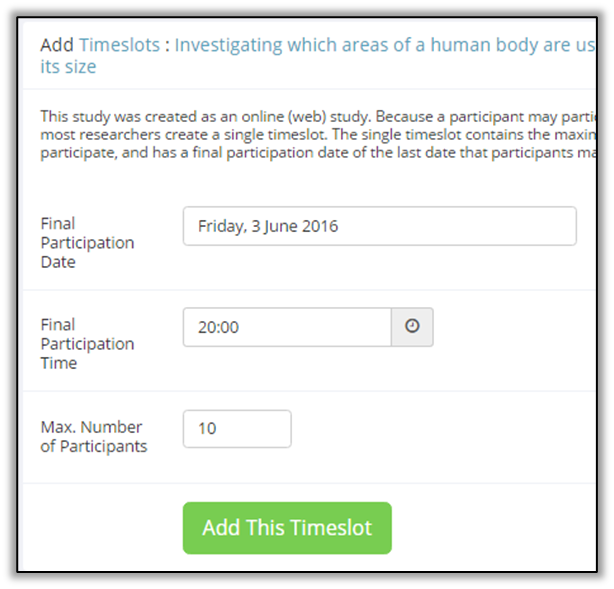Click the word "Add" in the heading
This screenshot has width=614, height=589.
[x=56, y=45]
